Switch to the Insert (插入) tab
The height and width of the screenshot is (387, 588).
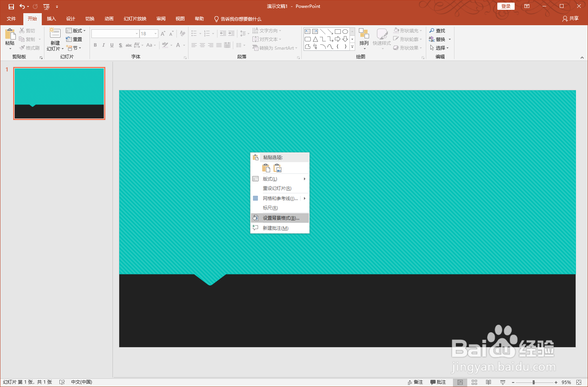coord(51,19)
